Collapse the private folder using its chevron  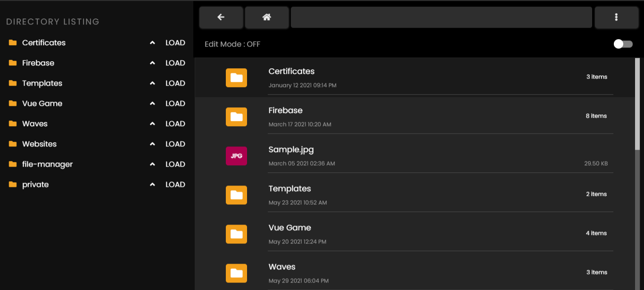coord(152,184)
